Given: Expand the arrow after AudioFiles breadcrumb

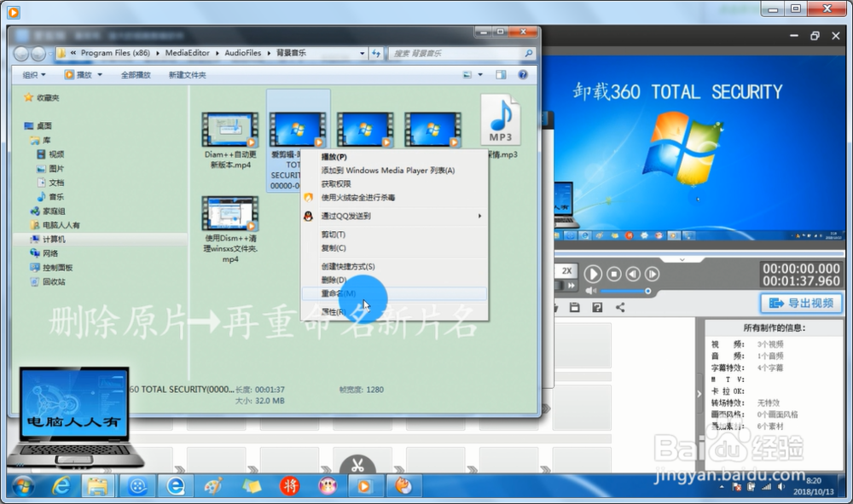Looking at the screenshot, I should click(269, 53).
